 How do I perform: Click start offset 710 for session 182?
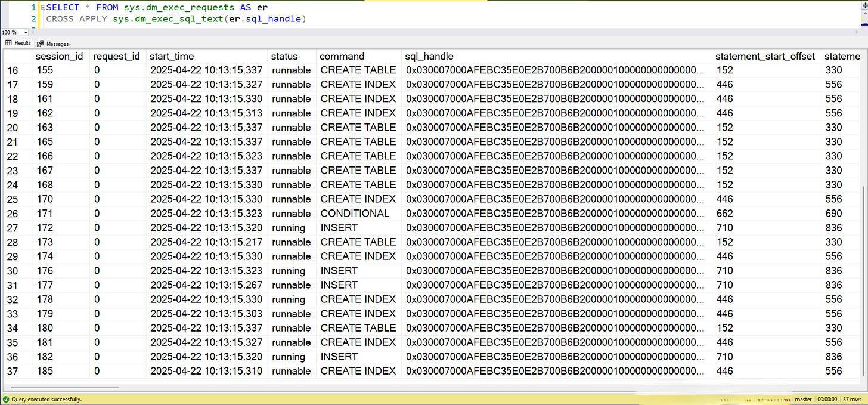pos(767,357)
